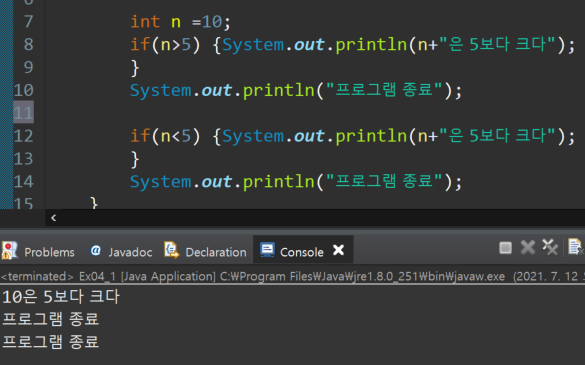Click console output '10은 5보다 크다'

point(61,297)
